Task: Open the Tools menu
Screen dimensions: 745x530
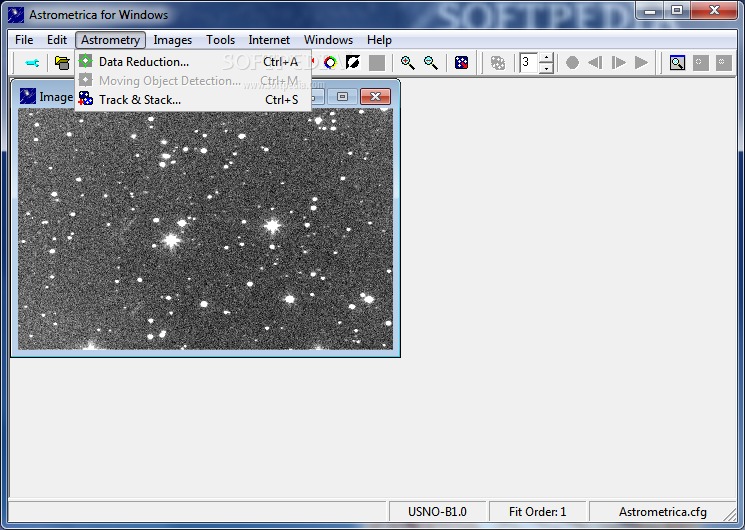Action: (221, 40)
